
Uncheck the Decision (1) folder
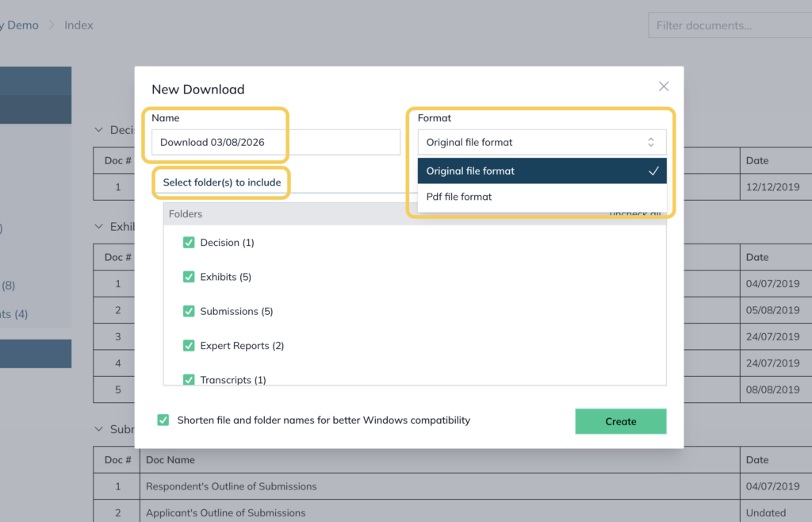[189, 243]
